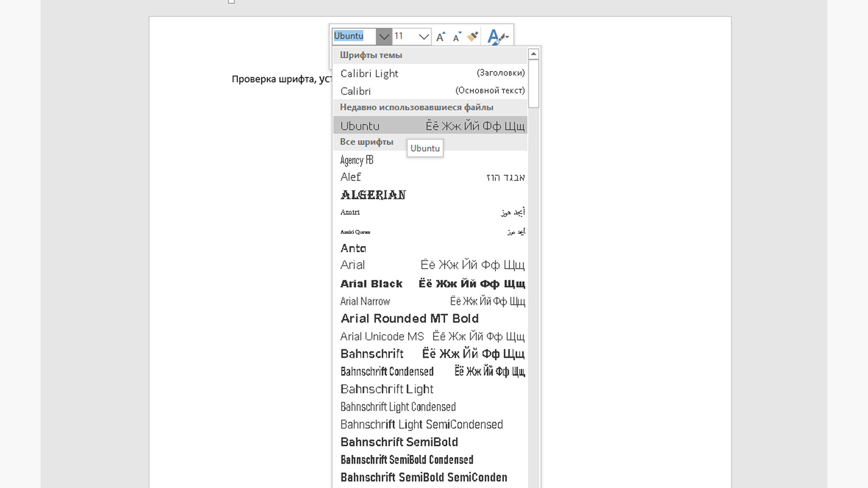Select the Format Painter icon

point(472,36)
